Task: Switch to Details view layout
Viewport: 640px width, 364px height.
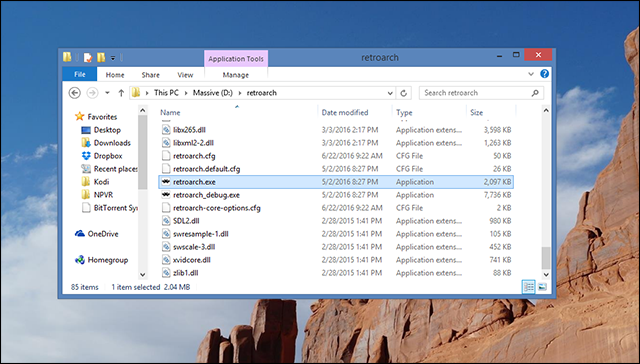Action: [x=529, y=287]
